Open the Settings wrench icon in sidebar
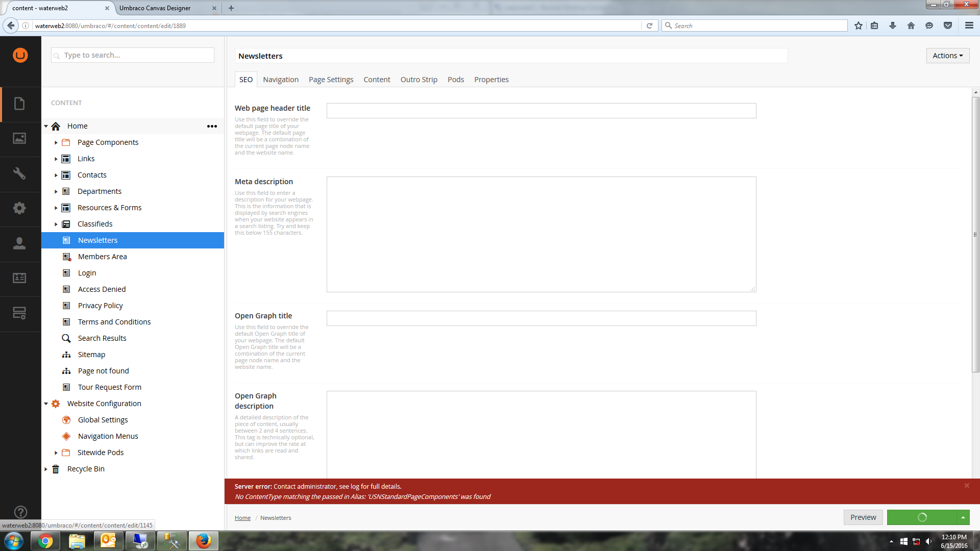 (x=19, y=173)
